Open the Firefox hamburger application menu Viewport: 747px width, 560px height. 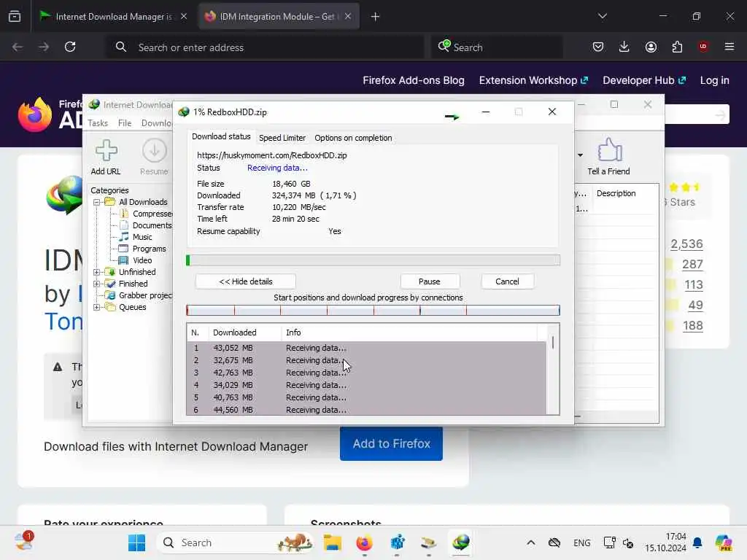click(729, 47)
